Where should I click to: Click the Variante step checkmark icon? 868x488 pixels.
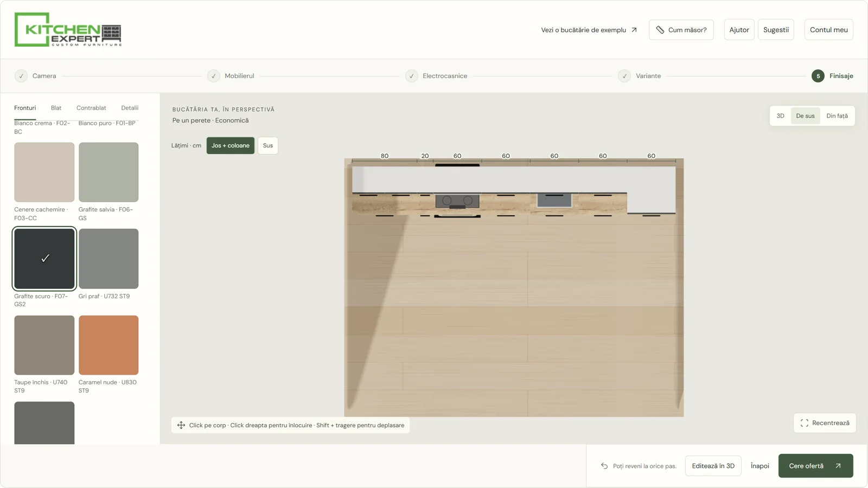[x=624, y=76]
